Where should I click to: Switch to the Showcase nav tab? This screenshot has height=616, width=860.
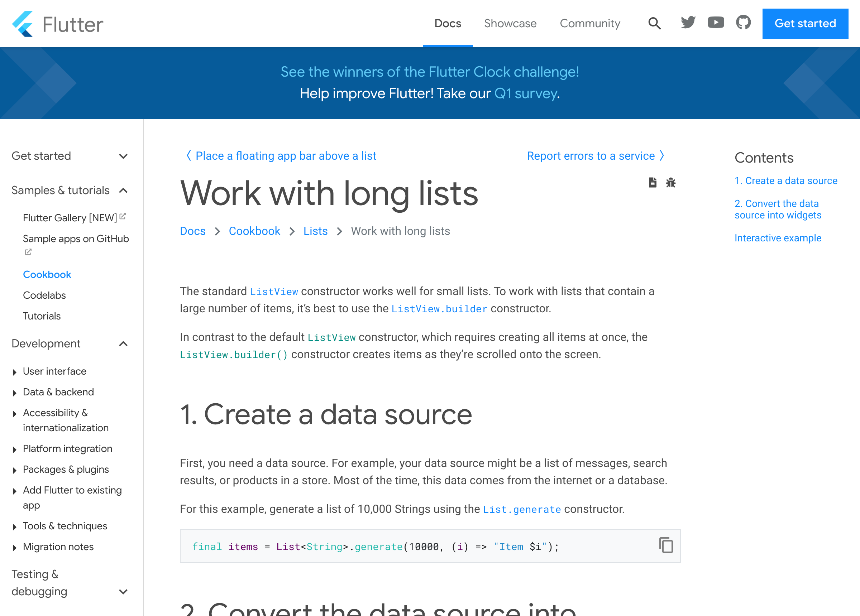click(510, 24)
